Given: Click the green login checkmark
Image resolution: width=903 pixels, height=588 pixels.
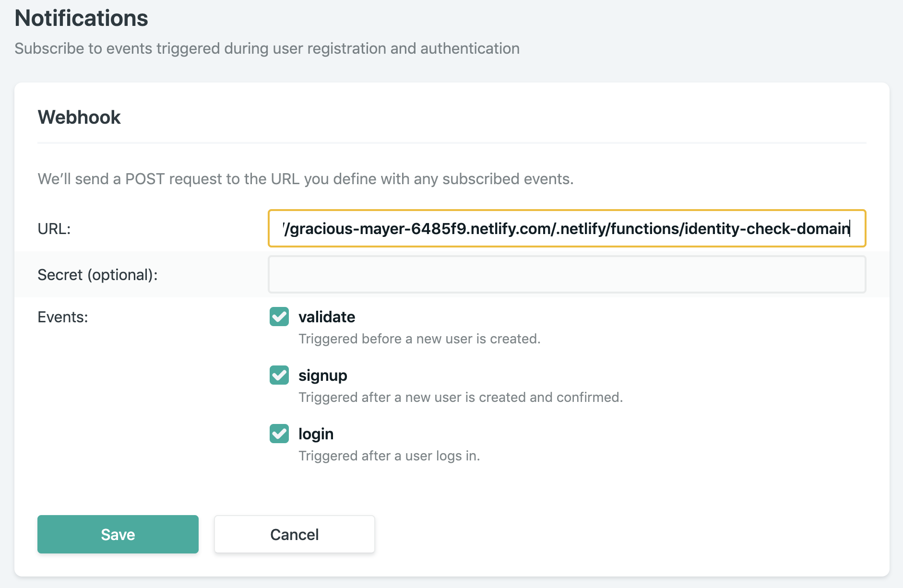Looking at the screenshot, I should (279, 434).
